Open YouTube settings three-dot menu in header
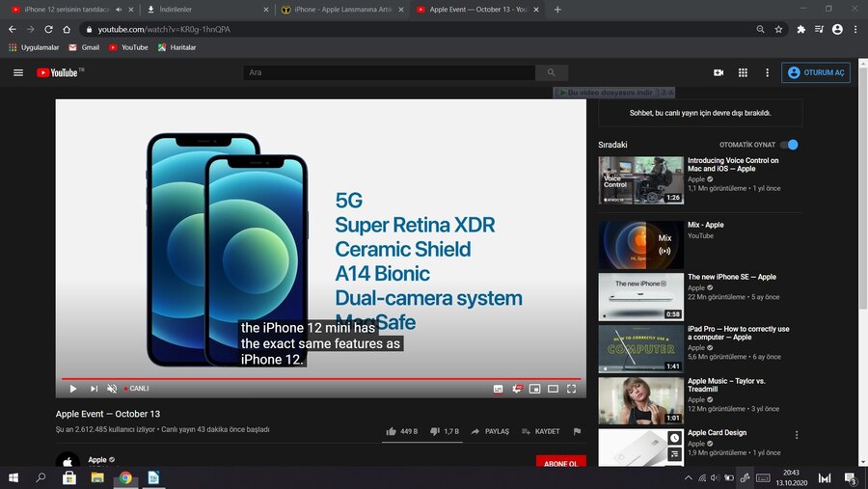 click(768, 72)
